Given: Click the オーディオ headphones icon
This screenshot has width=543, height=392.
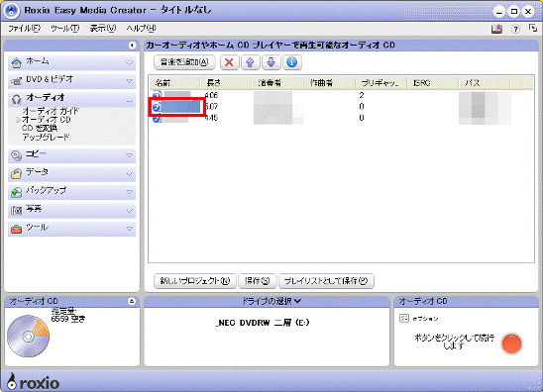Looking at the screenshot, I should tap(16, 99).
